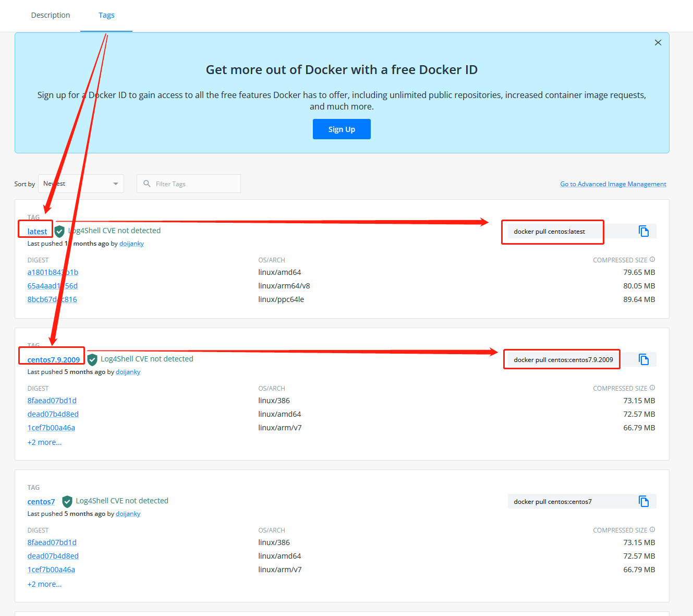Click info icon beside centos7 Compressed Size
693x616 pixels.
652,529
